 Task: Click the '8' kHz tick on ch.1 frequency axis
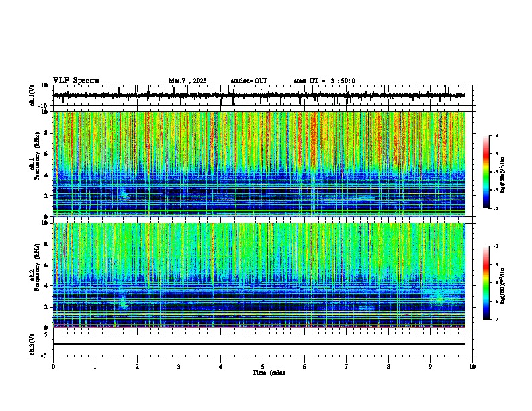coord(47,133)
